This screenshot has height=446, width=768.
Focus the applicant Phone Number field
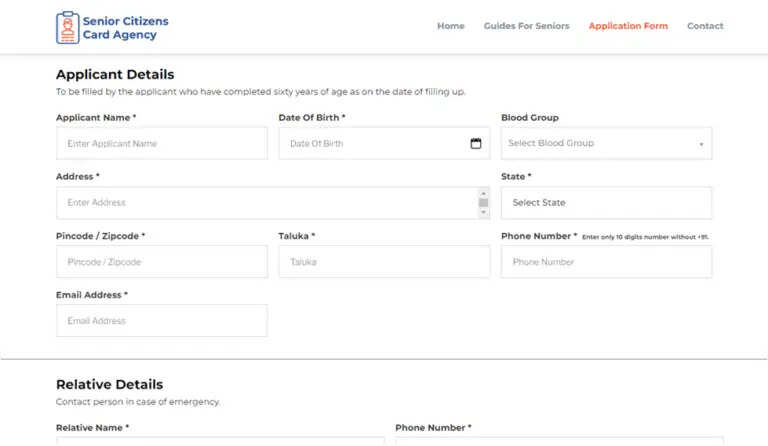click(606, 262)
